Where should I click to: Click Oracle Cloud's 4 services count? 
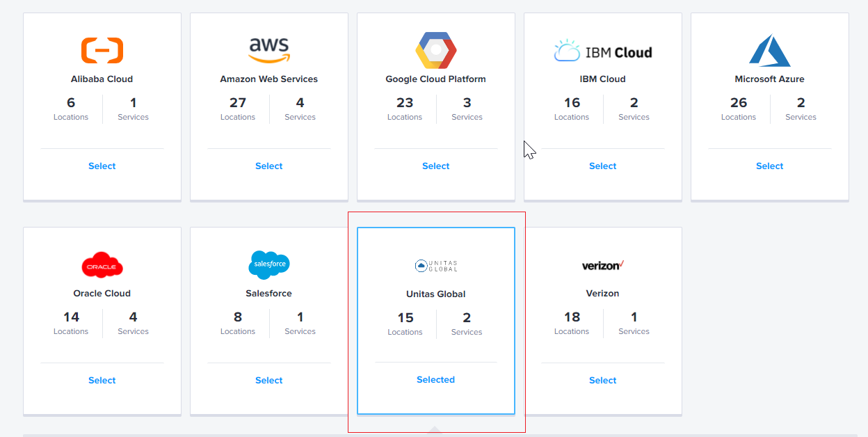pyautogui.click(x=134, y=317)
